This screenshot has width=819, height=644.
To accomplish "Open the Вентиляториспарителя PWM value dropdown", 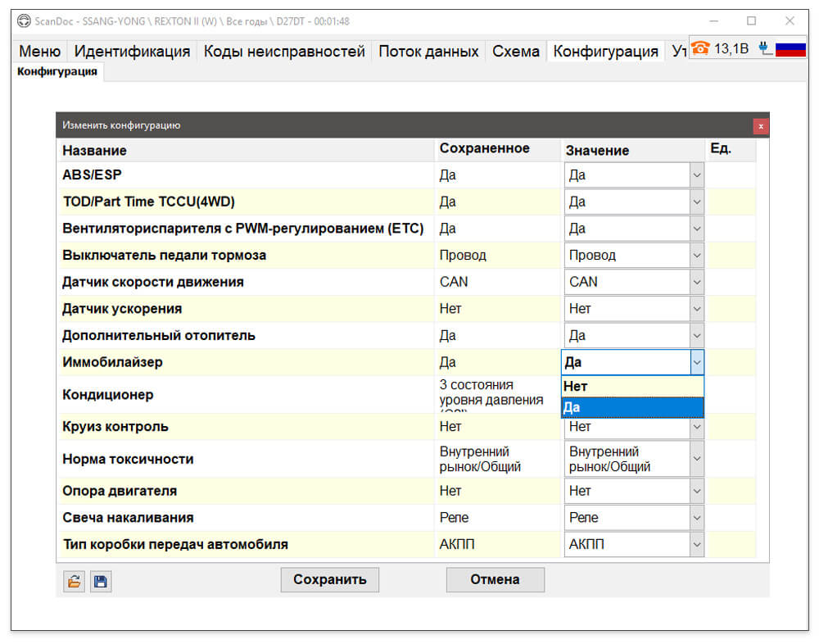I will [697, 229].
